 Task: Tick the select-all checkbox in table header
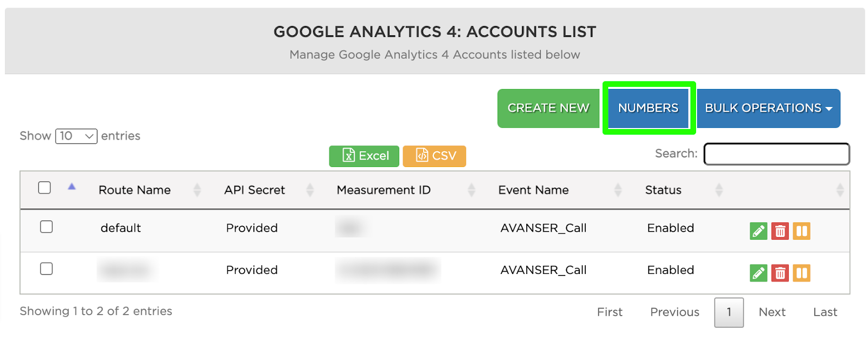44,188
